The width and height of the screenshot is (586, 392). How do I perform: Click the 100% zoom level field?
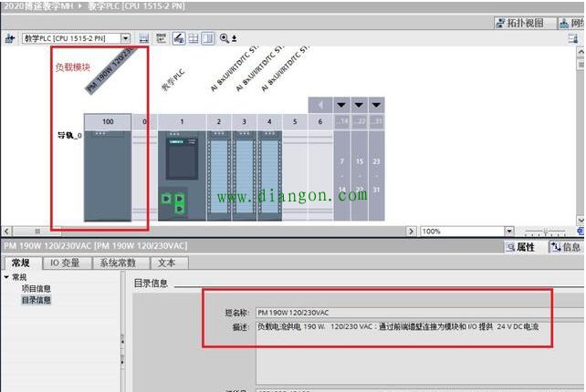coord(462,231)
